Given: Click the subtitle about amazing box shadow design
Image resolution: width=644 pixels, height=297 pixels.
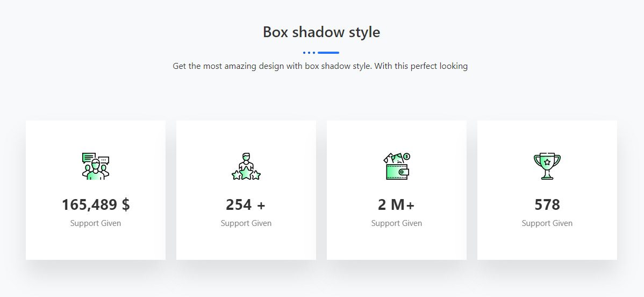Looking at the screenshot, I should click(320, 66).
